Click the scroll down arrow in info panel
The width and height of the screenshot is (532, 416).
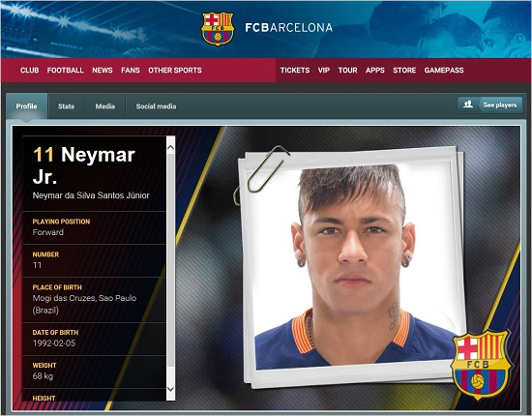pyautogui.click(x=170, y=389)
